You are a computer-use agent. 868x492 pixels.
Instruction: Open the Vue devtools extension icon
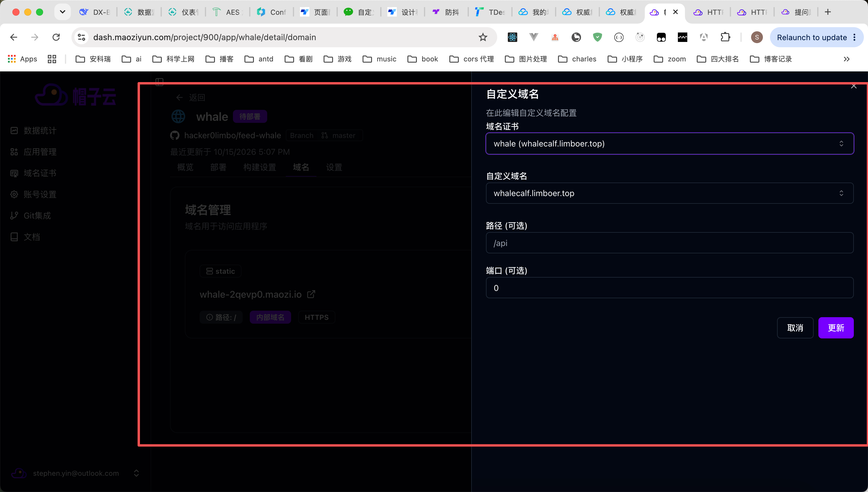(x=533, y=37)
